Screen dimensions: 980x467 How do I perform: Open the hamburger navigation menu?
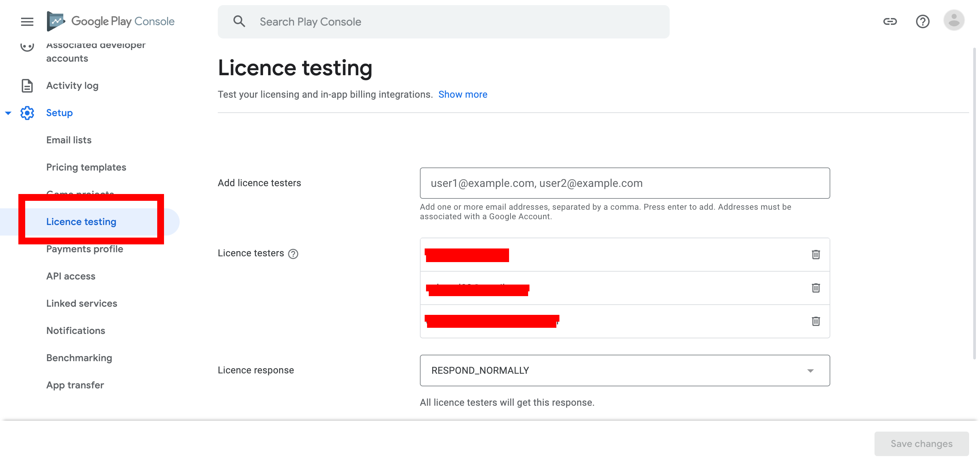point(27,22)
